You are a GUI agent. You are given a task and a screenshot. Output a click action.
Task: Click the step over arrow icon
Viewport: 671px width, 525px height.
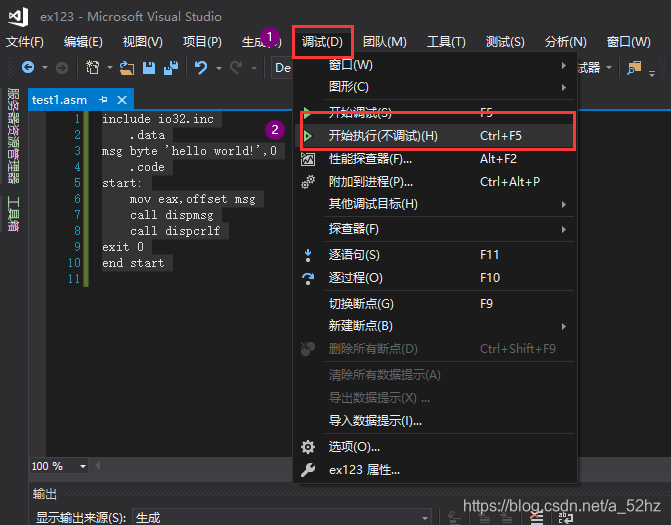pyautogui.click(x=308, y=278)
